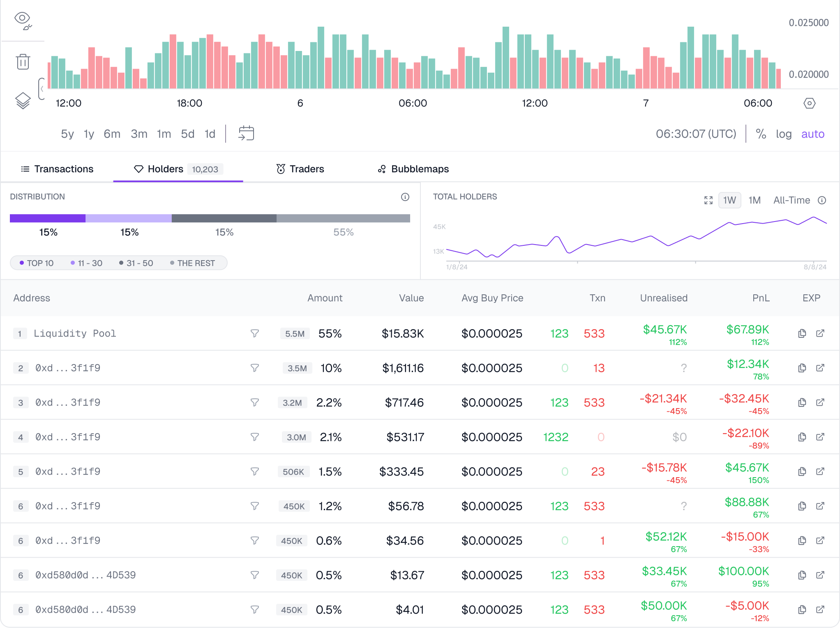Image resolution: width=840 pixels, height=628 pixels.
Task: Switch to the Holders tab
Action: (178, 169)
